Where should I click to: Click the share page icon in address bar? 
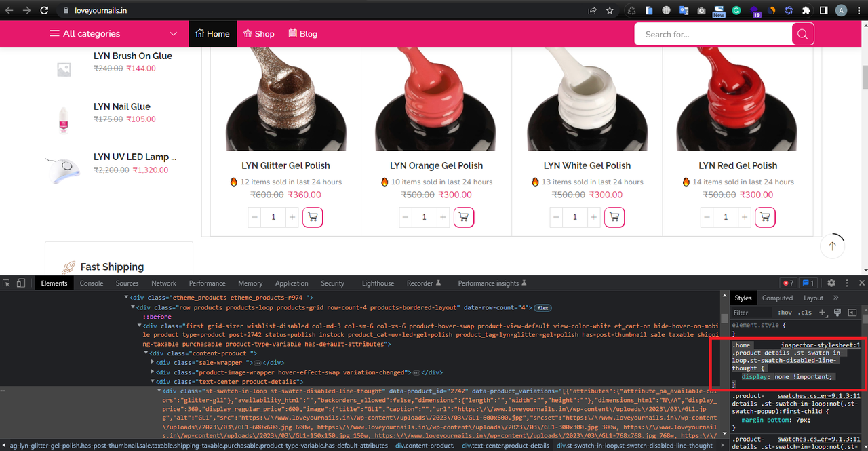592,11
